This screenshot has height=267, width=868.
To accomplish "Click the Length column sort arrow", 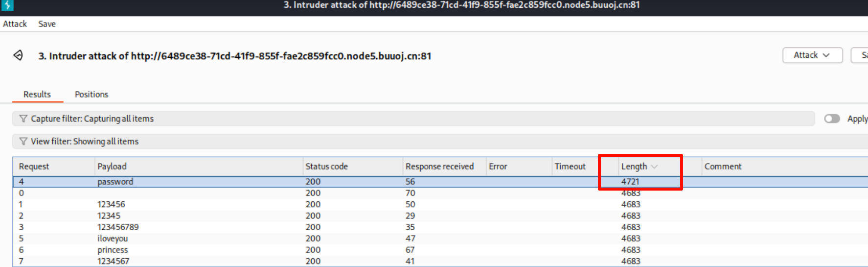I will click(x=654, y=167).
